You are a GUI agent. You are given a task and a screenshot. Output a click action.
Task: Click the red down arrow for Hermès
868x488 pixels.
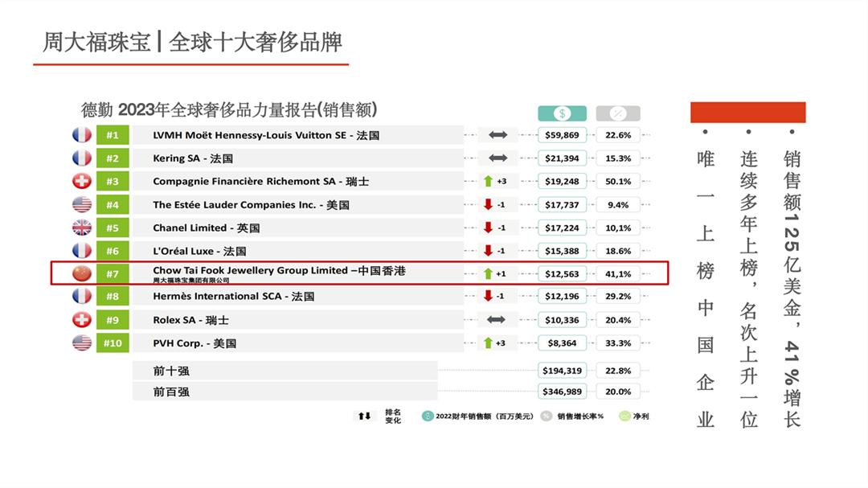(x=488, y=296)
